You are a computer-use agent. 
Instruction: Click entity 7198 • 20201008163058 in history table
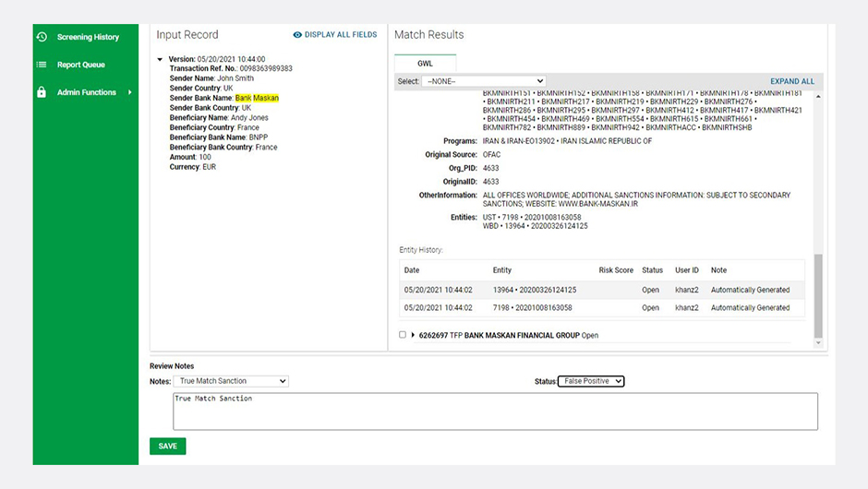click(x=532, y=307)
